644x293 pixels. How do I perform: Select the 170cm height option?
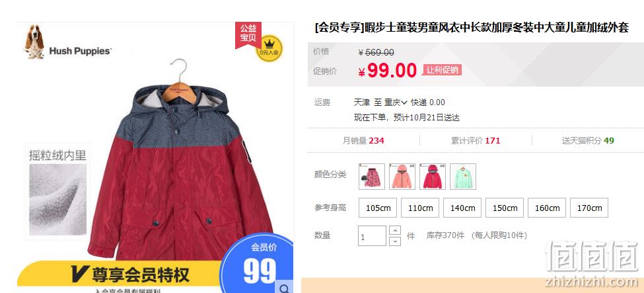click(x=589, y=208)
